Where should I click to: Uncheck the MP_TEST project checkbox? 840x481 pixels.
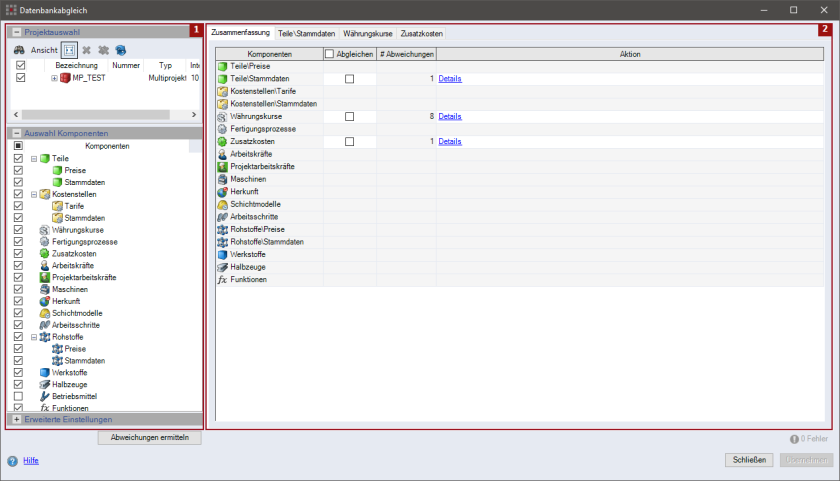(x=20, y=78)
